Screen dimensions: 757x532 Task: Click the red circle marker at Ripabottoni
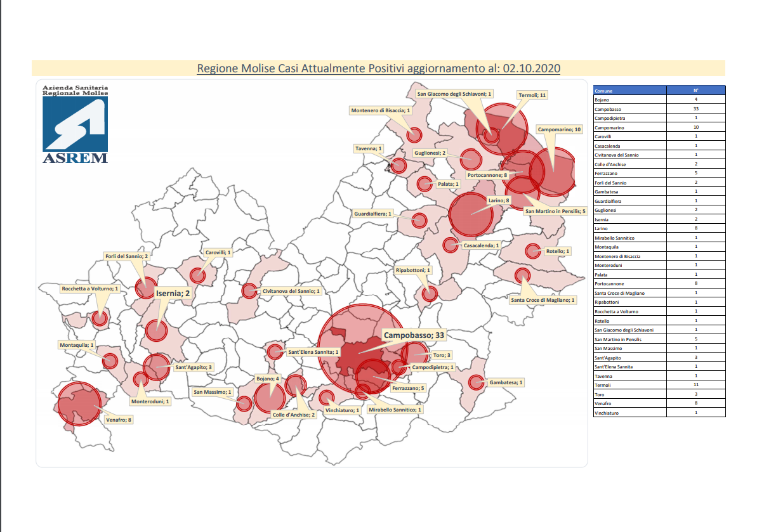coord(430,294)
